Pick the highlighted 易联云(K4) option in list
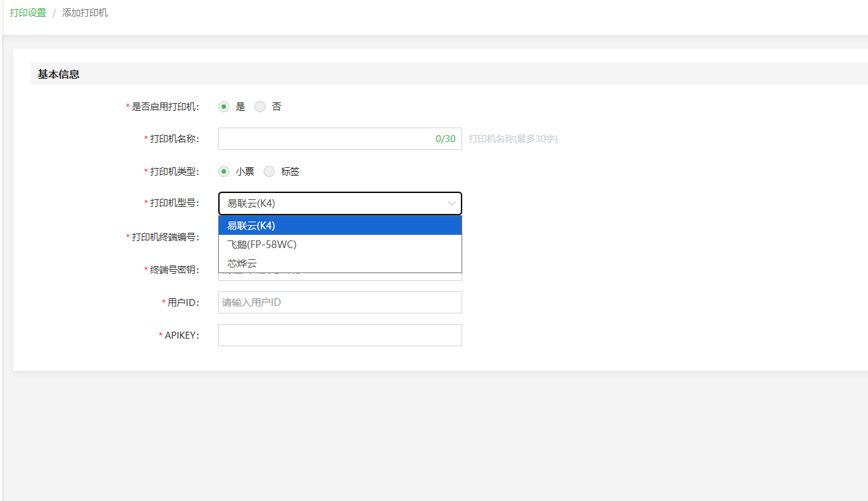 (340, 226)
